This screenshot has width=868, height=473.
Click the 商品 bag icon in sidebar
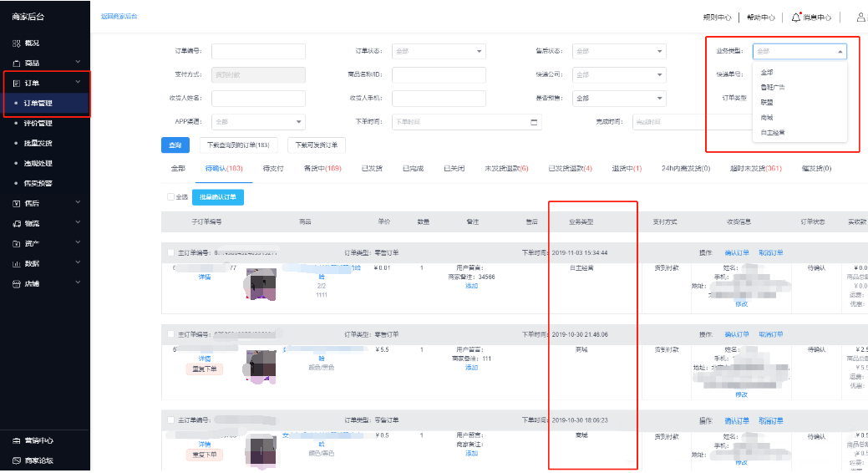coord(17,64)
